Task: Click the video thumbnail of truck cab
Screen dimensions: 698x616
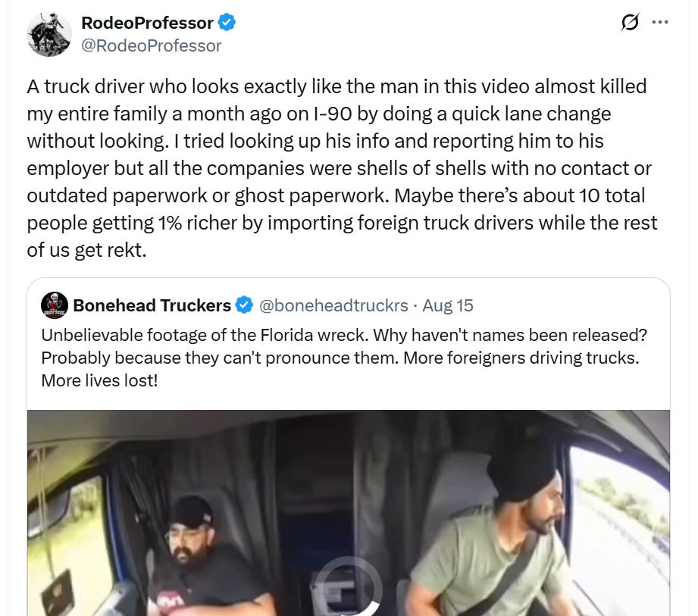Action: pos(349,513)
